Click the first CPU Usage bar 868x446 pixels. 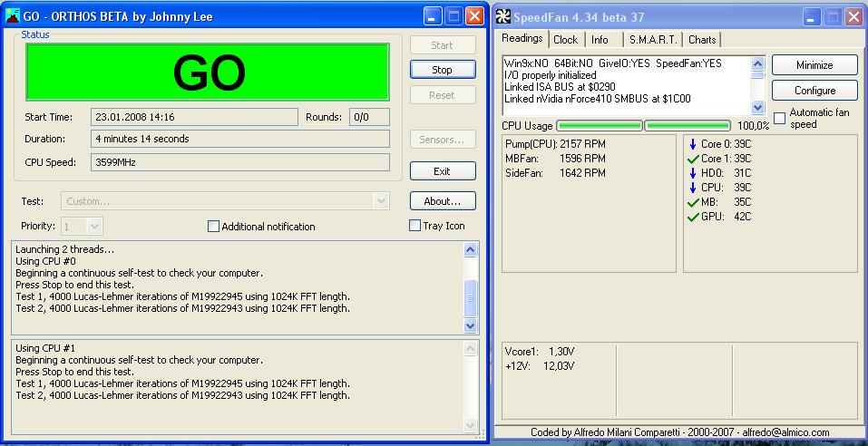coord(600,126)
